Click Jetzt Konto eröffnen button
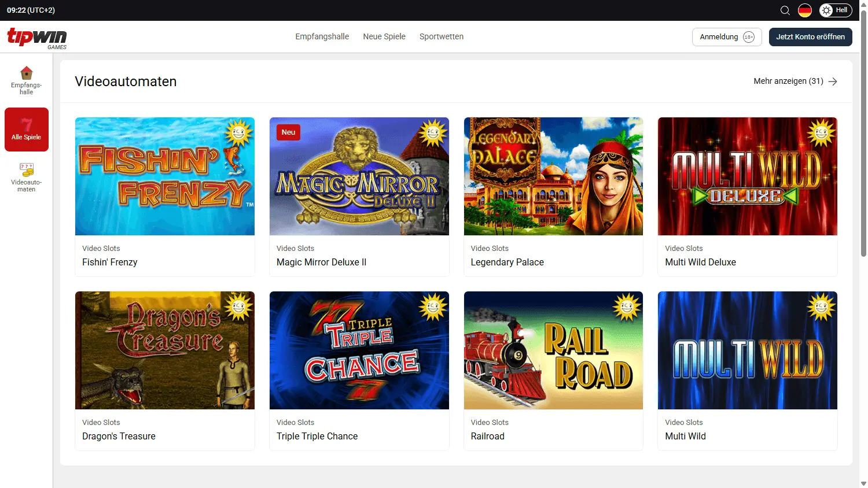The image size is (868, 488). [x=811, y=37]
